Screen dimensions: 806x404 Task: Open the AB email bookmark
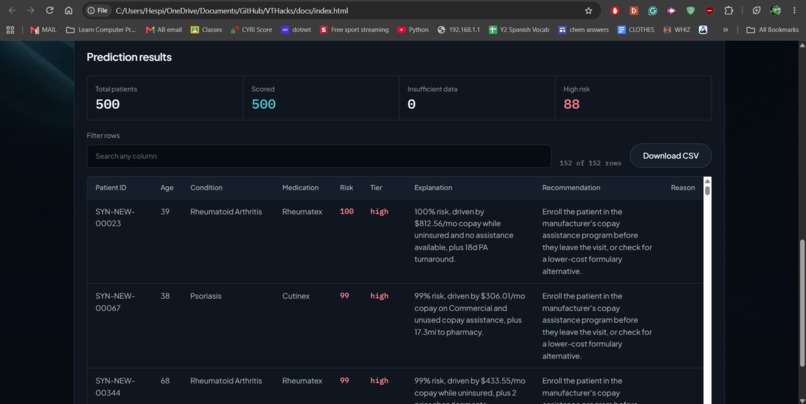pyautogui.click(x=164, y=30)
